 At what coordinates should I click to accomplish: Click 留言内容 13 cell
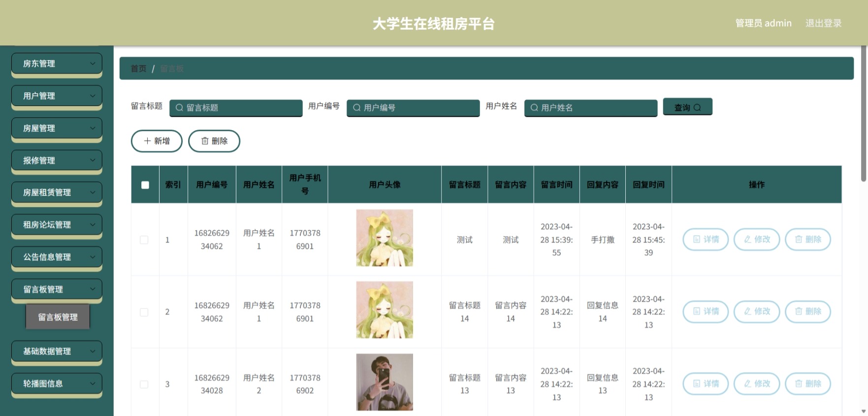coord(511,384)
